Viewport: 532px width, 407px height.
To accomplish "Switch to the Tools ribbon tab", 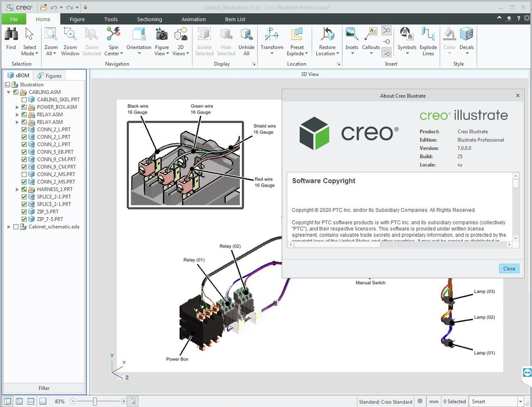I will pos(111,19).
